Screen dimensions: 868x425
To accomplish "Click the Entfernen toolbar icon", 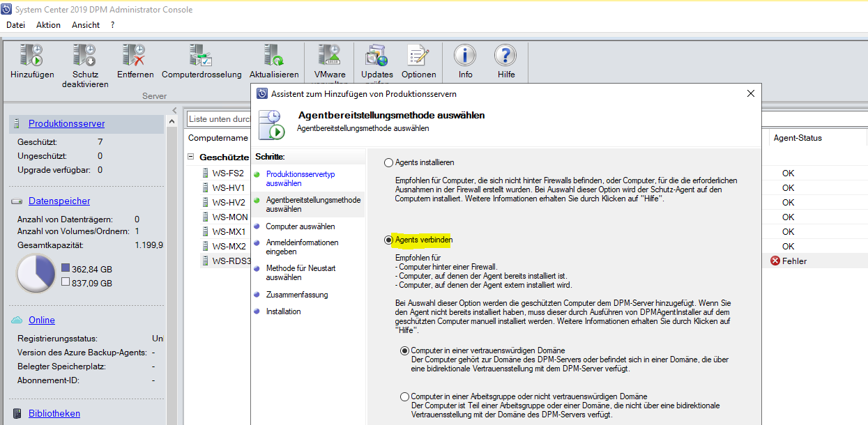I will pos(135,56).
